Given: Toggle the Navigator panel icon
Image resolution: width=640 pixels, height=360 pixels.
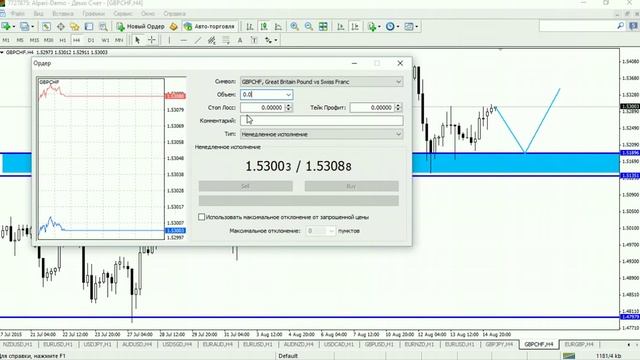Looking at the screenshot, I should 75,27.
